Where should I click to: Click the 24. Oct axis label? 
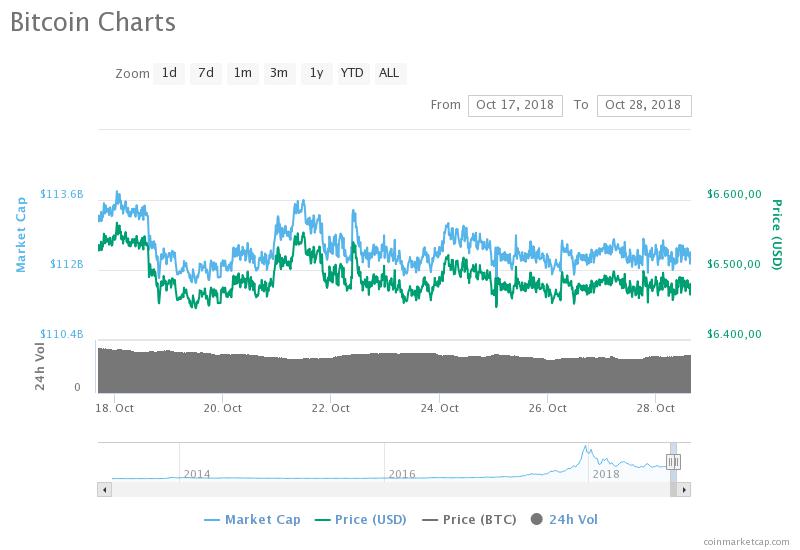439,408
